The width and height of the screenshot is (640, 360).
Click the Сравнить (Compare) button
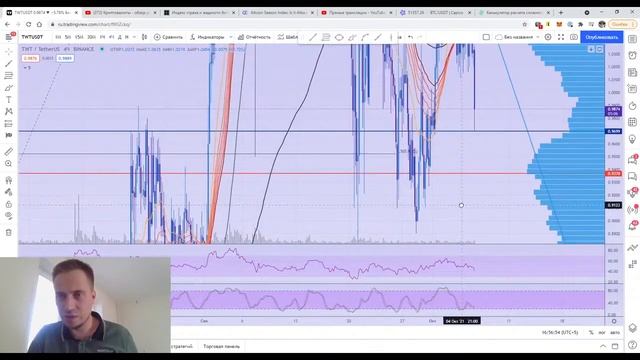point(168,37)
